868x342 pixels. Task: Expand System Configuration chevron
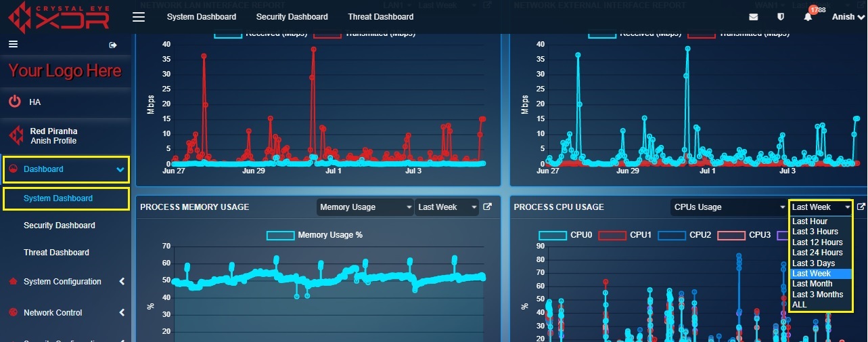[x=121, y=282]
